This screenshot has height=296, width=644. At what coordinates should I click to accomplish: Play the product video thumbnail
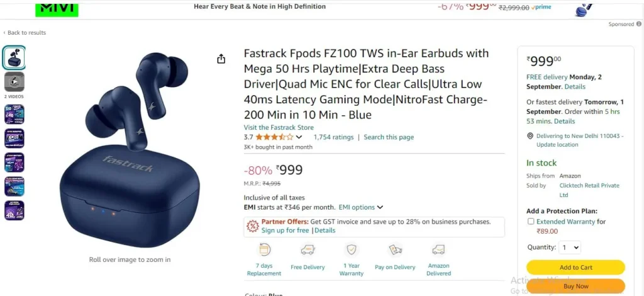tap(14, 82)
